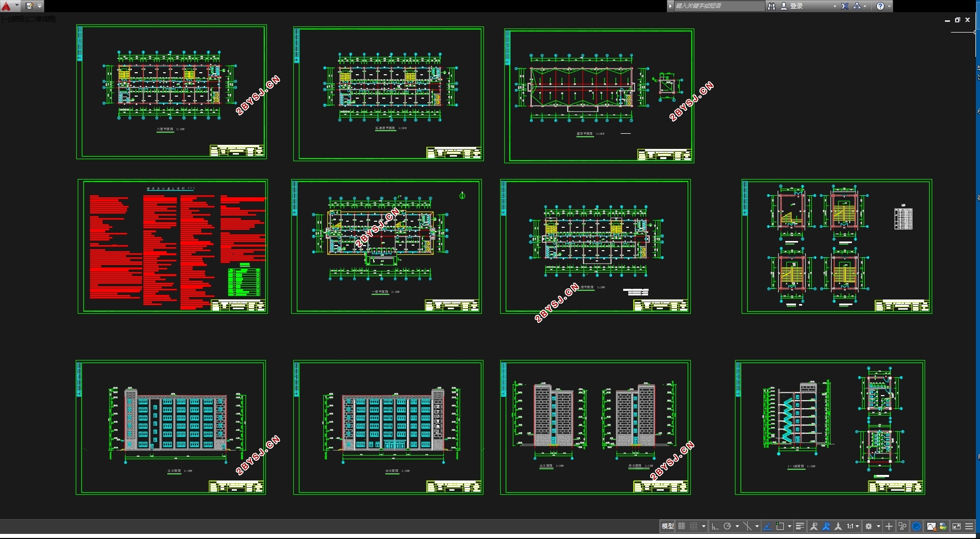Open the 1:1 annotation scale list
The width and height of the screenshot is (980, 539).
(x=852, y=526)
